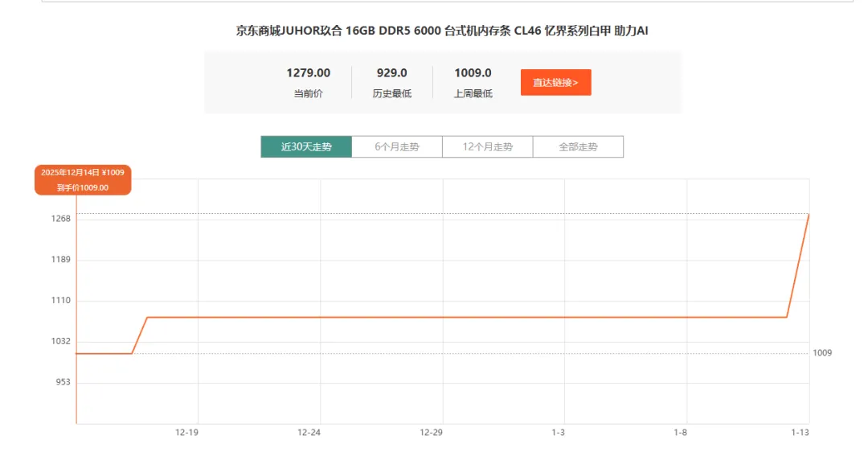Click the product title 京东商城JUHOR玖合 16GB DDR5

(x=442, y=31)
